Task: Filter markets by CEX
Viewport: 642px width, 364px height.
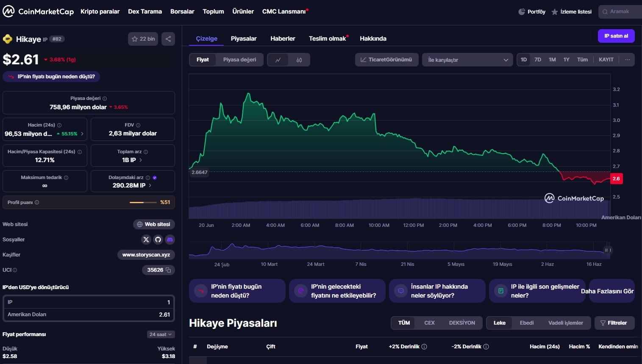Action: [x=429, y=323]
